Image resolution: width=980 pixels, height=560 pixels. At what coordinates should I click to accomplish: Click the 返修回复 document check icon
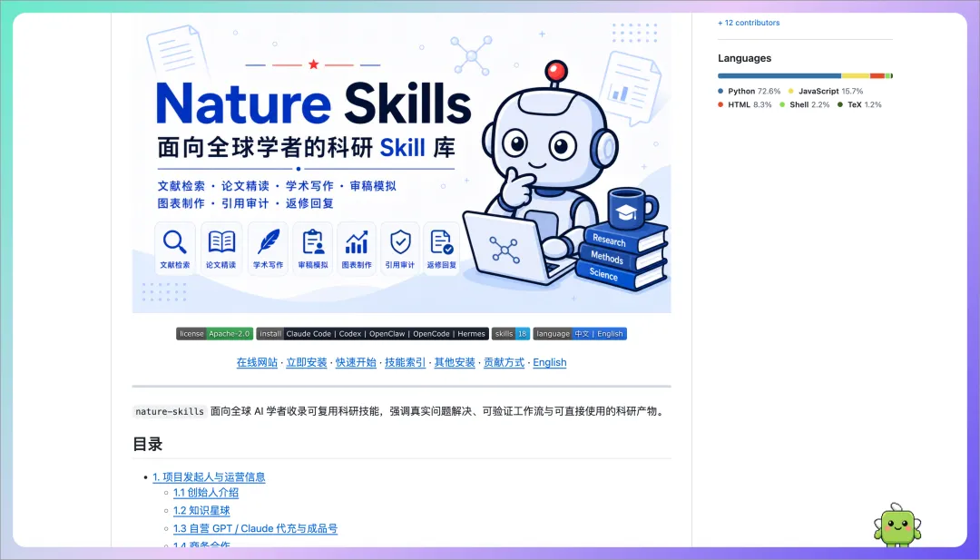[441, 241]
